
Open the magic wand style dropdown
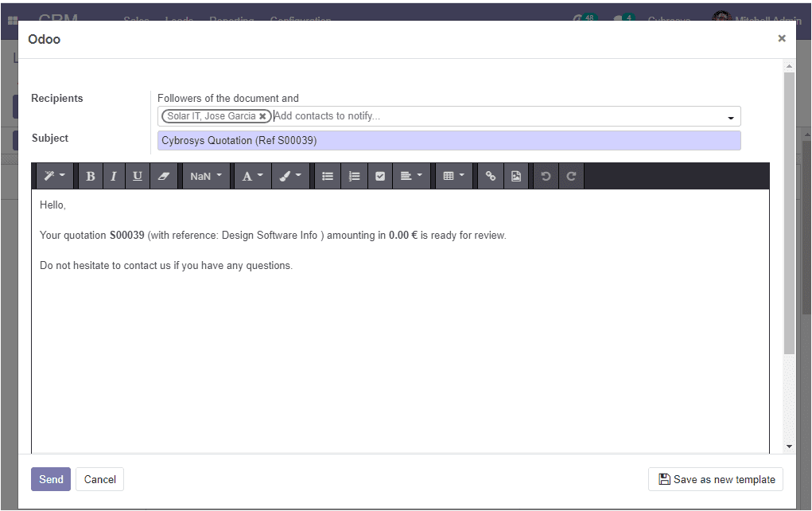tap(54, 176)
